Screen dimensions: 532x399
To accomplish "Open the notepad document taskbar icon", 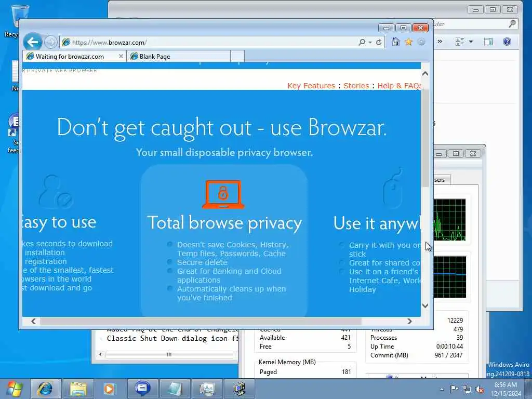I will pos(175,389).
